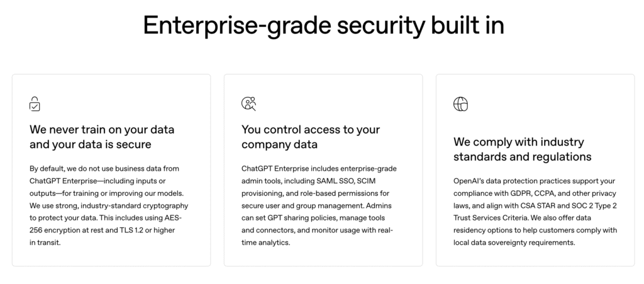Viewport: 644px width, 284px height.
Task: Open 'You control access to your company data' heading
Action: [x=311, y=137]
